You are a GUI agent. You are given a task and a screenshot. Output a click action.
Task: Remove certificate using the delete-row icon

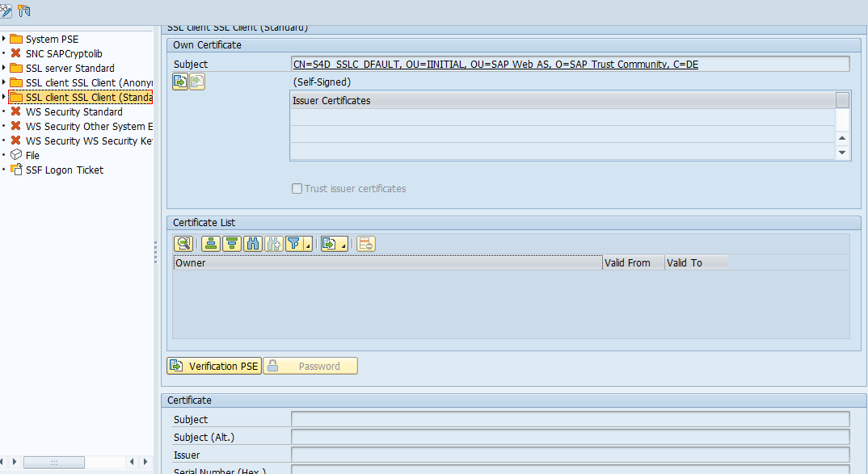coord(365,243)
